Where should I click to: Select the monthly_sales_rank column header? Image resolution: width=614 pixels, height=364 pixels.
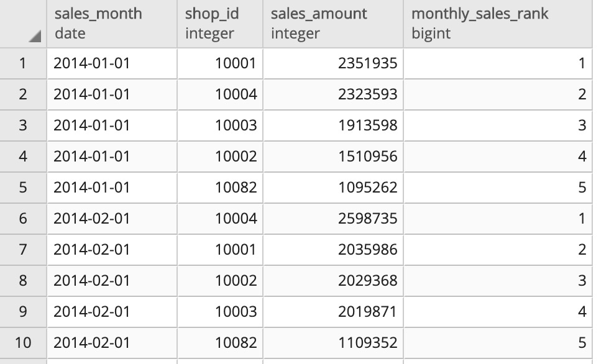click(498, 24)
